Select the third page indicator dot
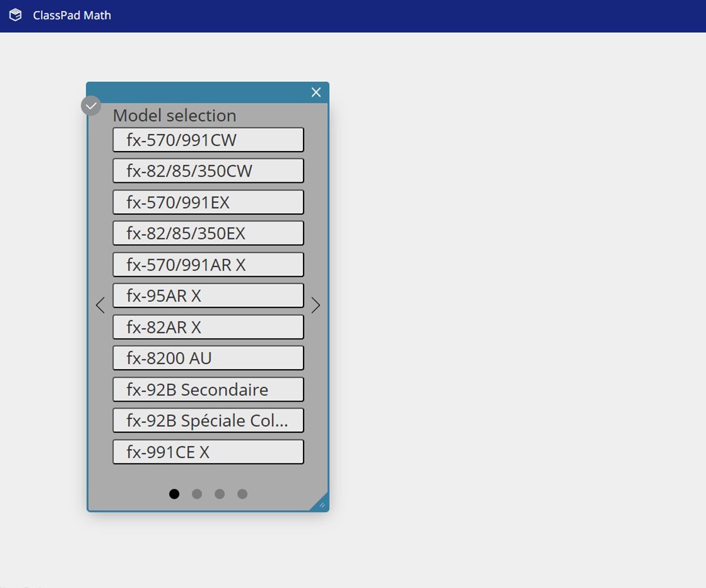706x588 pixels. 219,494
